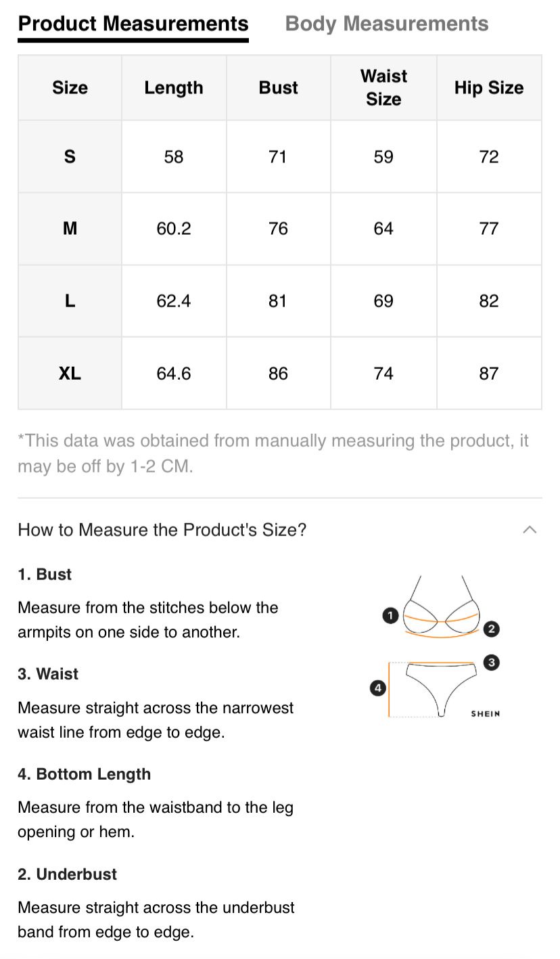
Task: Click the "1. Bust" instruction heading
Action: [45, 574]
